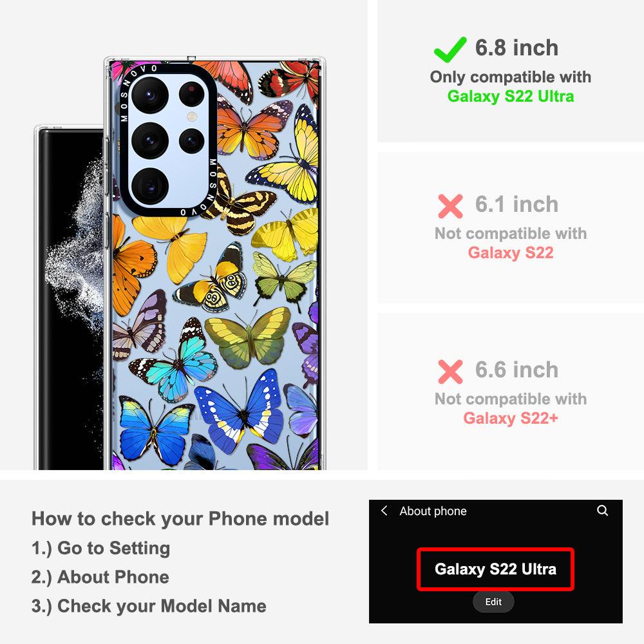This screenshot has height=644, width=644.
Task: Click the green checkmark icon
Action: 450,50
